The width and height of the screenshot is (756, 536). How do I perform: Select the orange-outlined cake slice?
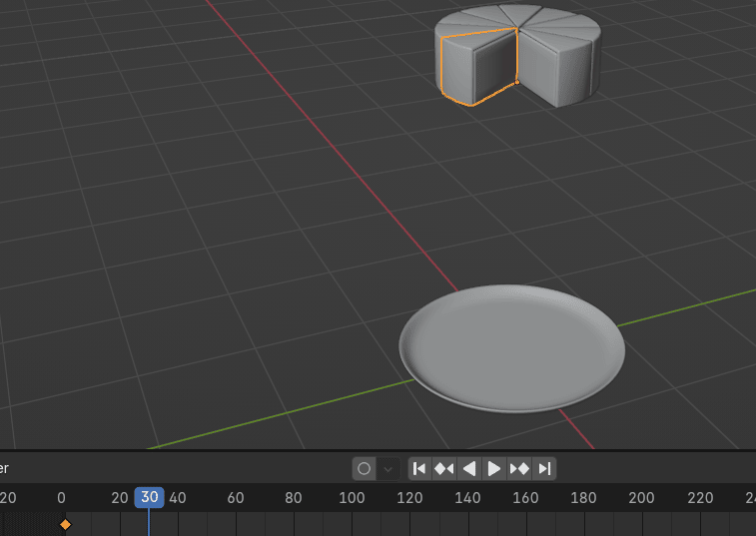[473, 68]
